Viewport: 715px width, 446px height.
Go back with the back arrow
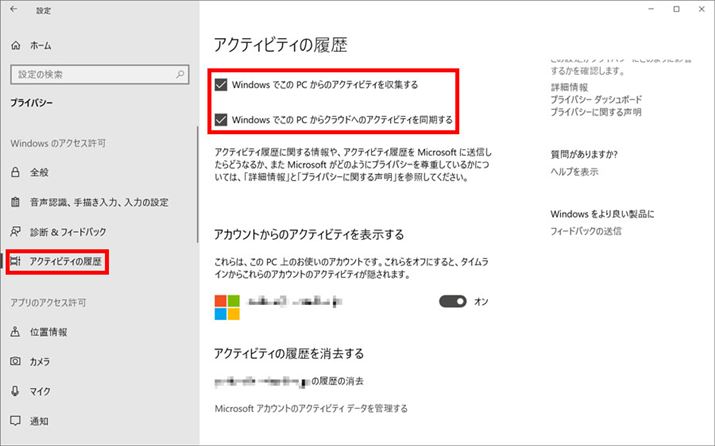[x=14, y=9]
